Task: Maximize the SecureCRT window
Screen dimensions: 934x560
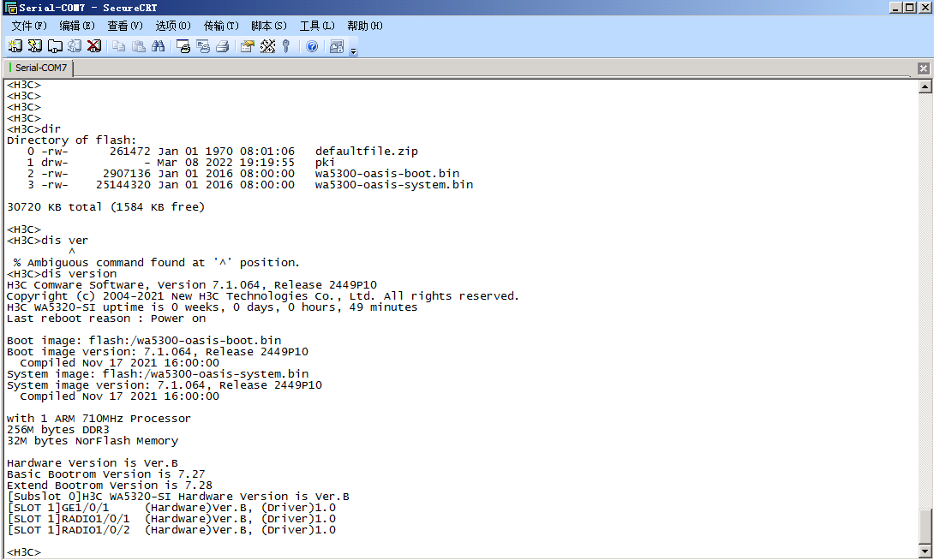Action: [x=909, y=7]
